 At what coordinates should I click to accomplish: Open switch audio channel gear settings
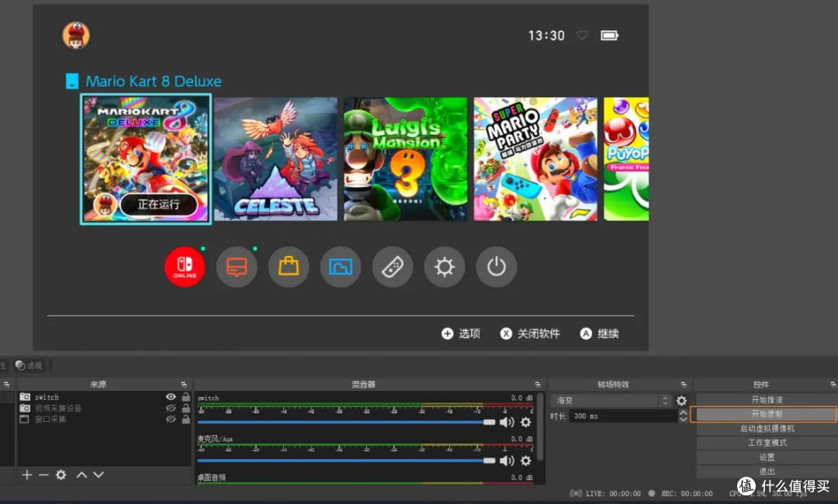526,423
